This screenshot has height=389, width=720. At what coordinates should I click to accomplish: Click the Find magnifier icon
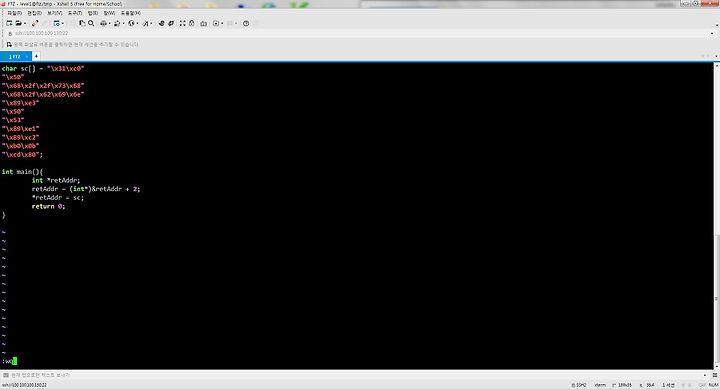point(91,23)
